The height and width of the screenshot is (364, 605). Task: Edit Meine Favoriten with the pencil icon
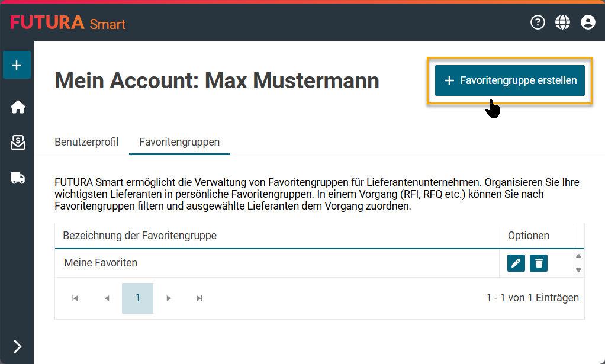[516, 263]
